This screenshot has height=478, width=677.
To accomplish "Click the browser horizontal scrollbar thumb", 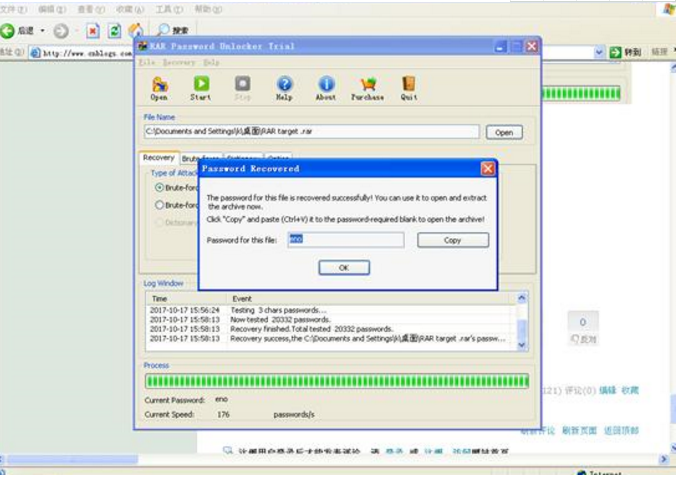I will 73,459.
